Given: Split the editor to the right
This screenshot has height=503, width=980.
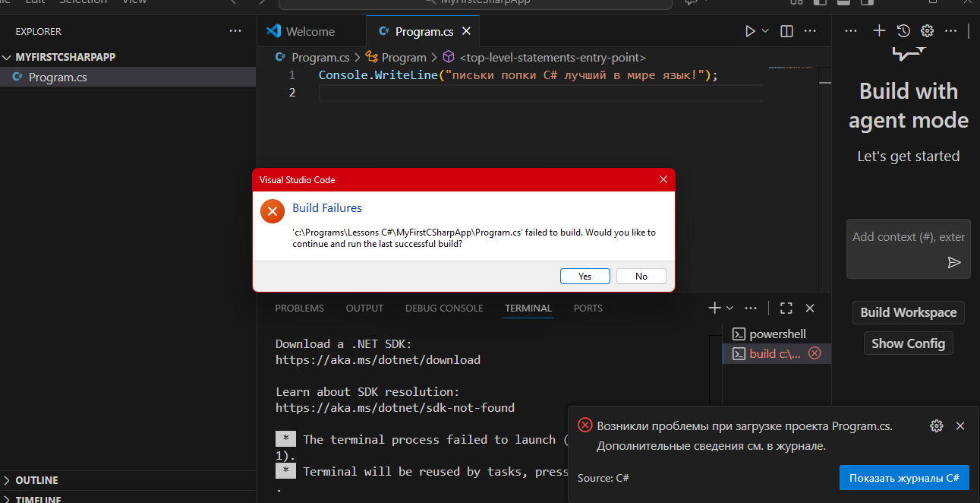Looking at the screenshot, I should [786, 31].
